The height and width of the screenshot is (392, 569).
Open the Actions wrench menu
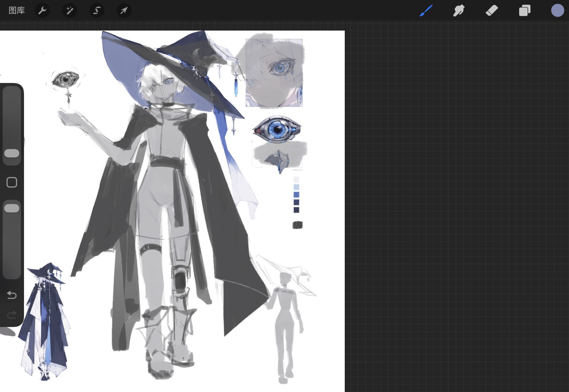(x=42, y=11)
